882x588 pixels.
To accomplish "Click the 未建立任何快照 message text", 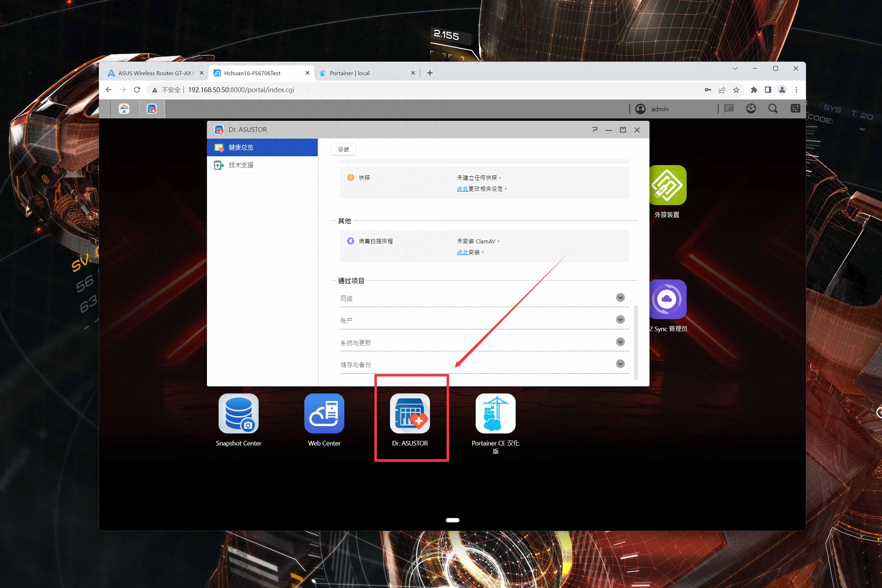I will click(x=478, y=178).
